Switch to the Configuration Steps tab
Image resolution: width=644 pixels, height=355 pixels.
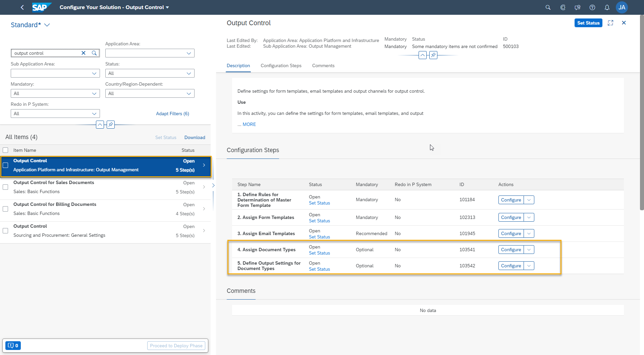coord(281,65)
